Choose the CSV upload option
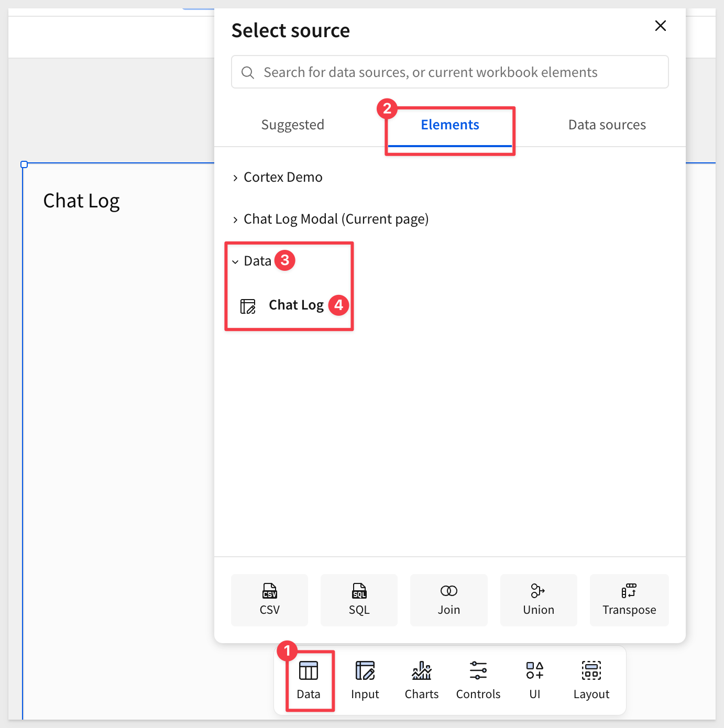Image resolution: width=724 pixels, height=728 pixels. tap(269, 600)
